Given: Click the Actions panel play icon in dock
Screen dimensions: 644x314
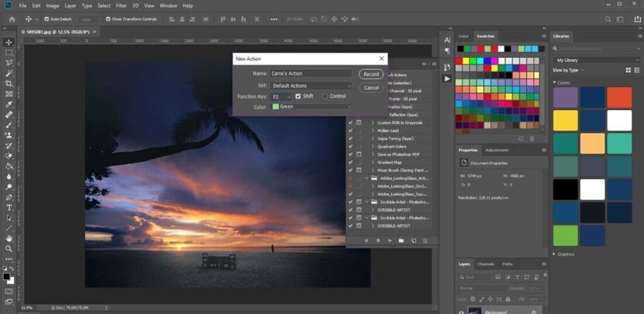Looking at the screenshot, I should 447,79.
